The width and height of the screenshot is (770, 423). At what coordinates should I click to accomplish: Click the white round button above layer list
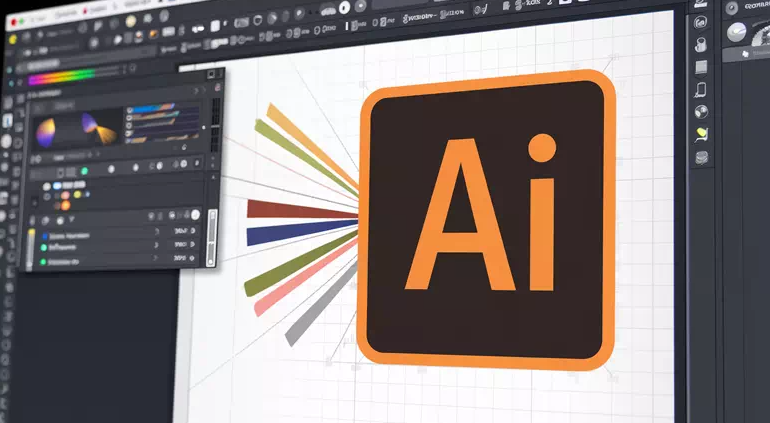pos(195,214)
